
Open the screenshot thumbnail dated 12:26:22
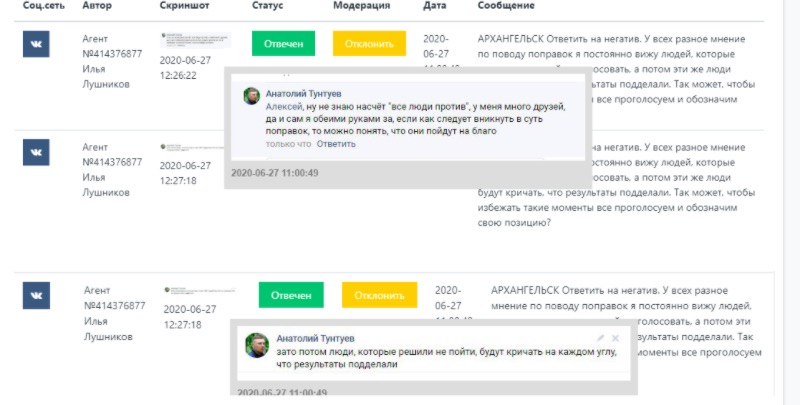(x=195, y=41)
